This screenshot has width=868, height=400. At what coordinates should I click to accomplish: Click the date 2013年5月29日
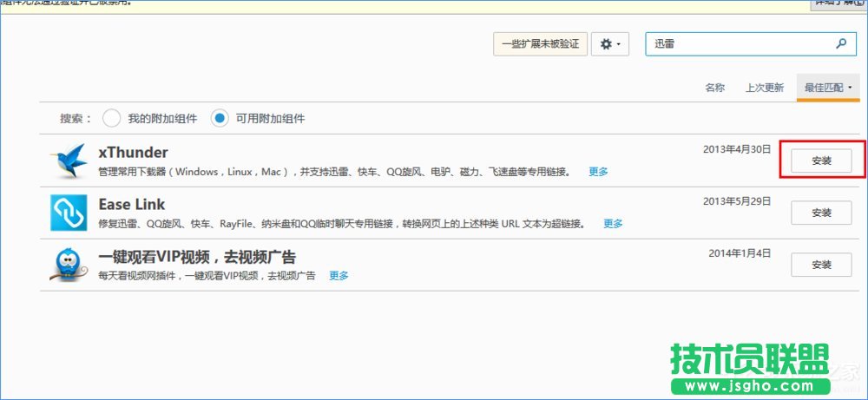click(x=737, y=201)
